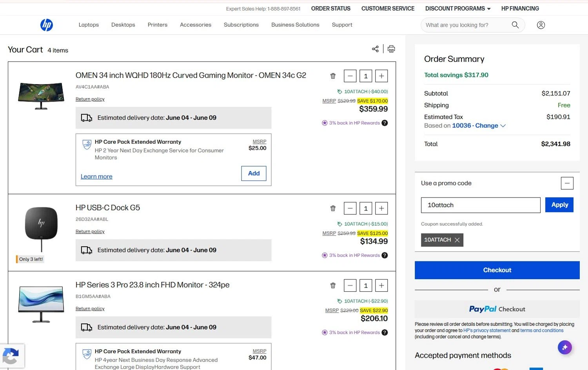Delete OMEN 34c G2 monitor with trash icon

(333, 76)
